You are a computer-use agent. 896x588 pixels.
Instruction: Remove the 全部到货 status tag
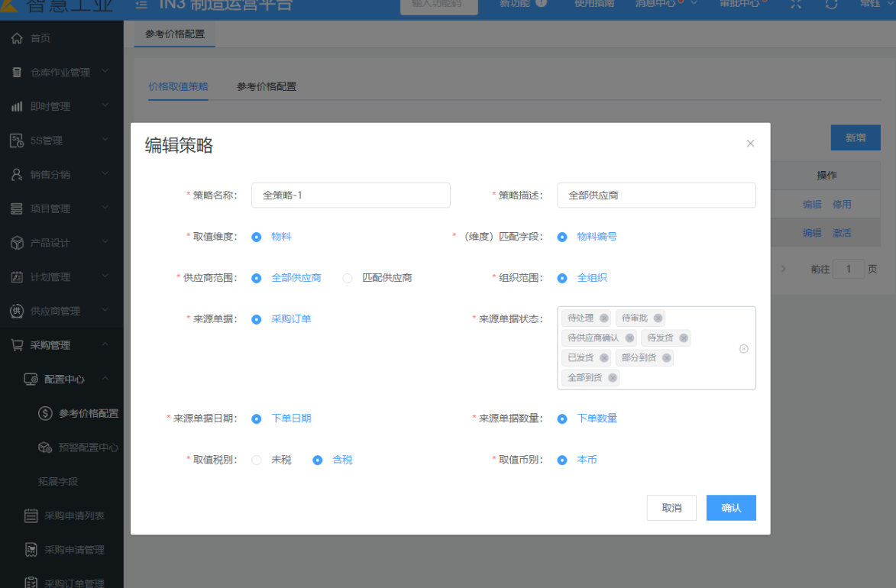(612, 378)
